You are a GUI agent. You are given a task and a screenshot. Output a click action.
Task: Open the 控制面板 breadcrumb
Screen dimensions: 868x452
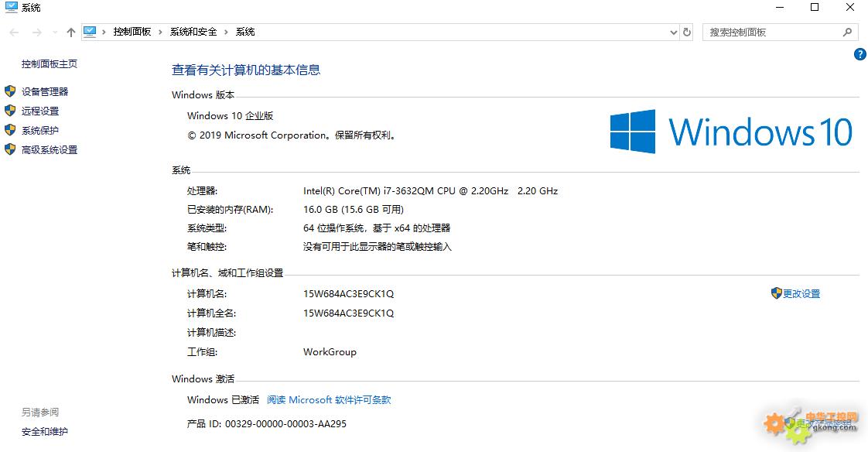tap(132, 32)
